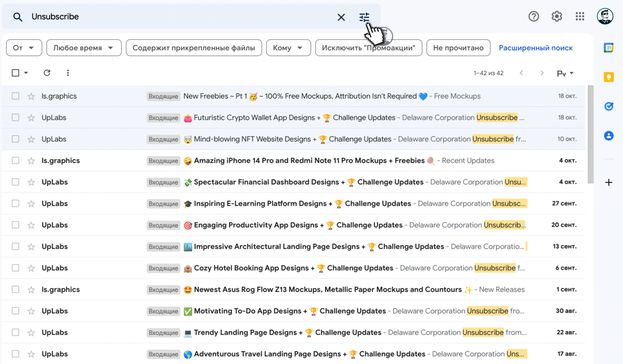Open Google Tasks in side panel
The height and width of the screenshot is (364, 623).
coord(609,106)
